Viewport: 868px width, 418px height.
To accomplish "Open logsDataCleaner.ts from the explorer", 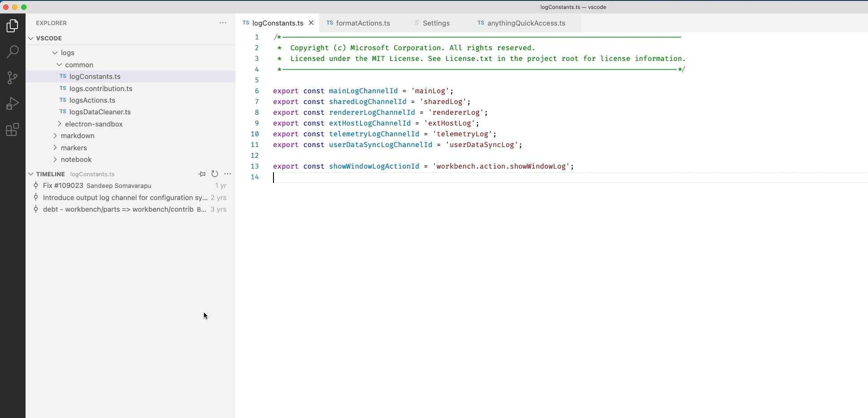I will click(100, 112).
